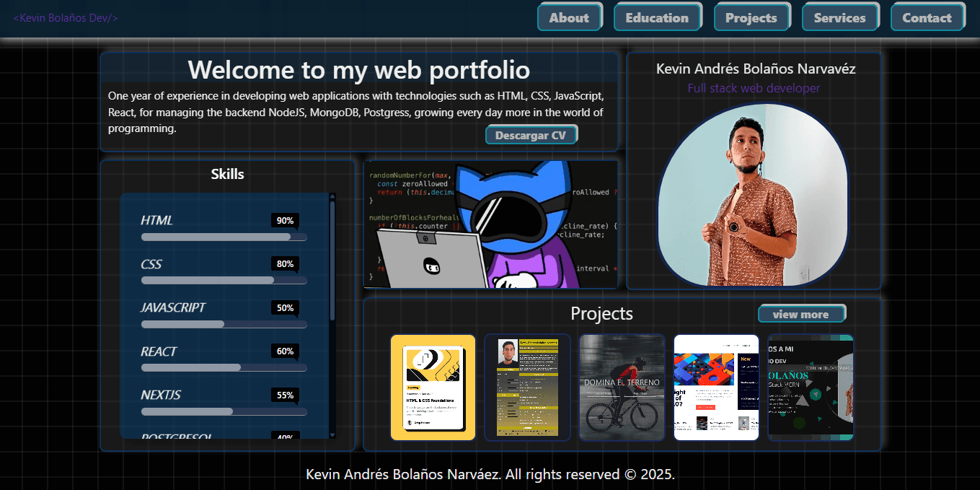Click view more in the Projects panel
Viewport: 980px width, 490px height.
point(802,313)
